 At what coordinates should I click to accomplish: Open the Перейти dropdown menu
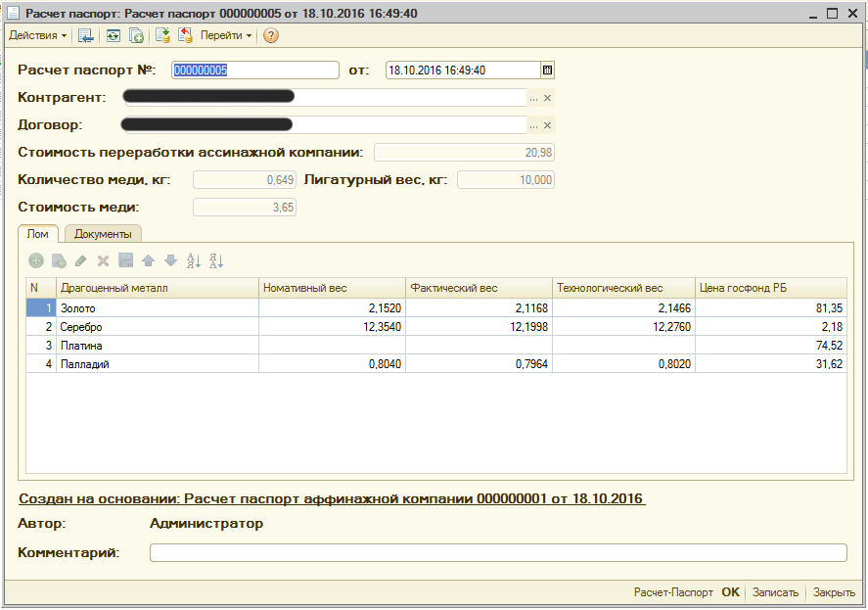click(226, 35)
